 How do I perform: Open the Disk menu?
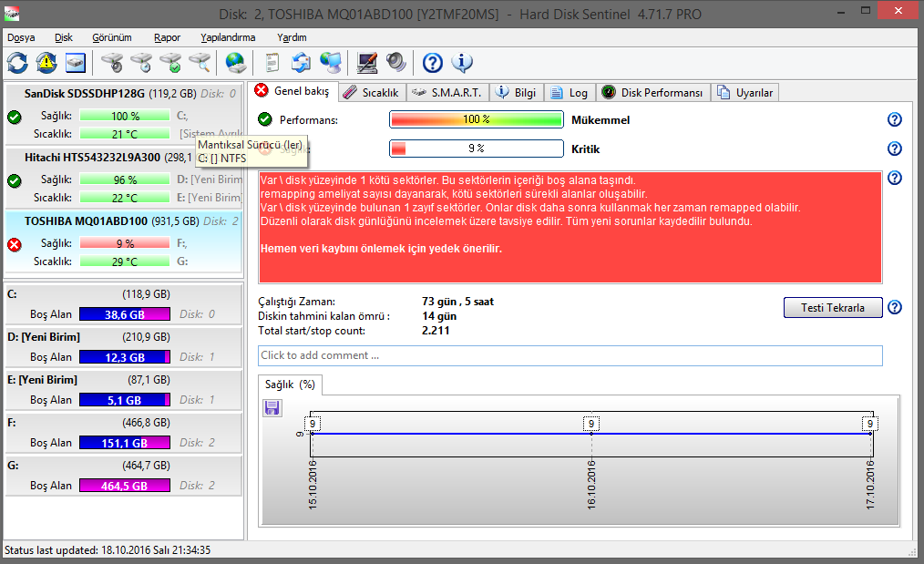pyautogui.click(x=64, y=37)
